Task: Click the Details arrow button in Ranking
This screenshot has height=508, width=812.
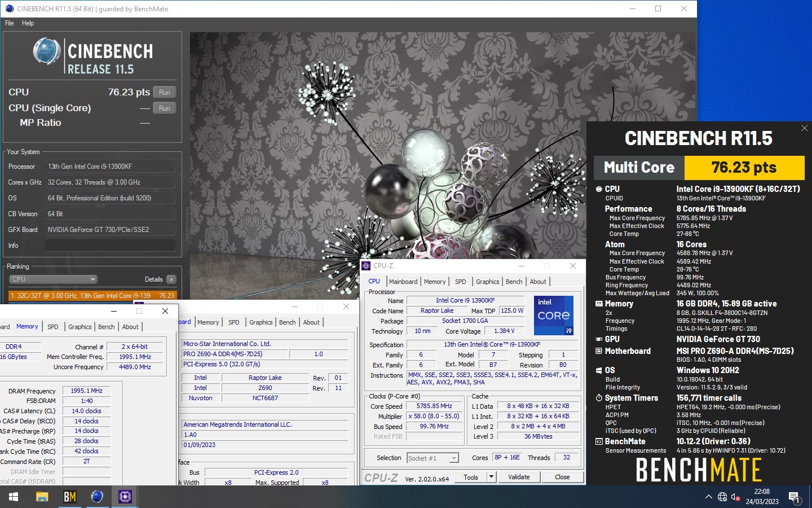Action: [x=171, y=279]
